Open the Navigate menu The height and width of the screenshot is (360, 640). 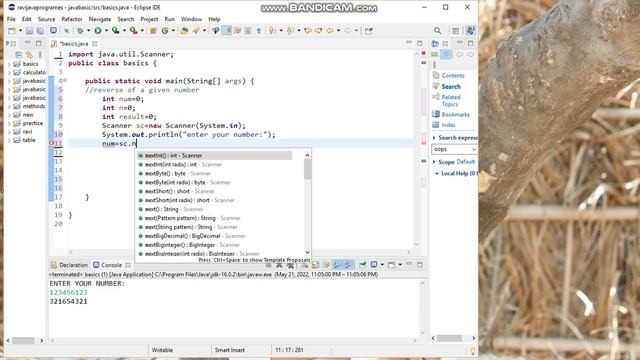coord(100,19)
